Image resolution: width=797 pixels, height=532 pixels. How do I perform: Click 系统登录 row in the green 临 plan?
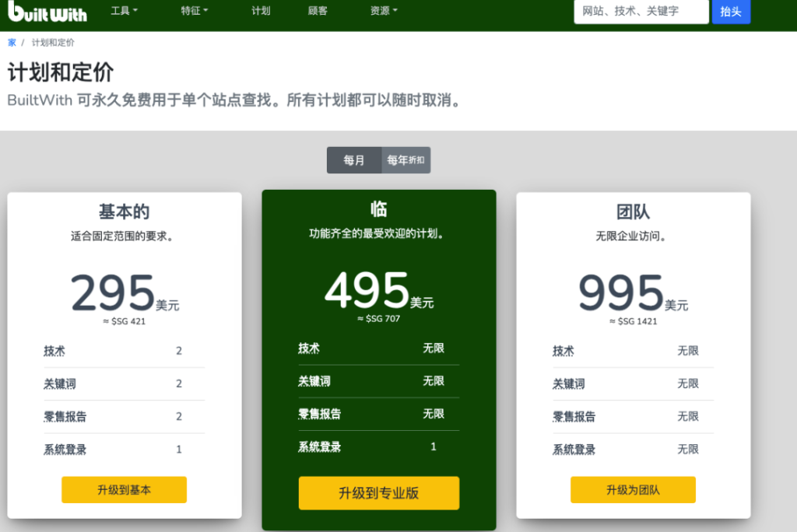[x=379, y=446]
